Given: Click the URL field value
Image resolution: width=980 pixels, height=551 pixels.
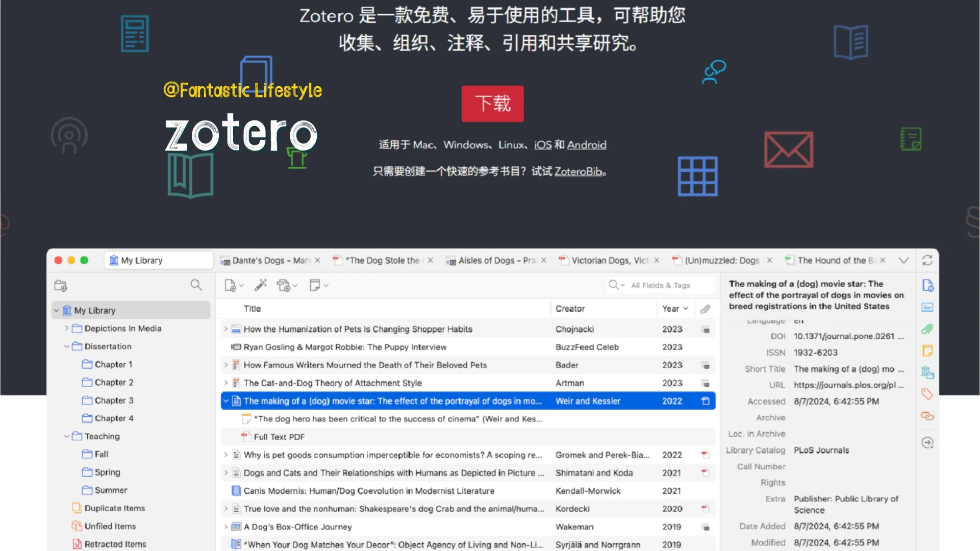Looking at the screenshot, I should point(848,385).
